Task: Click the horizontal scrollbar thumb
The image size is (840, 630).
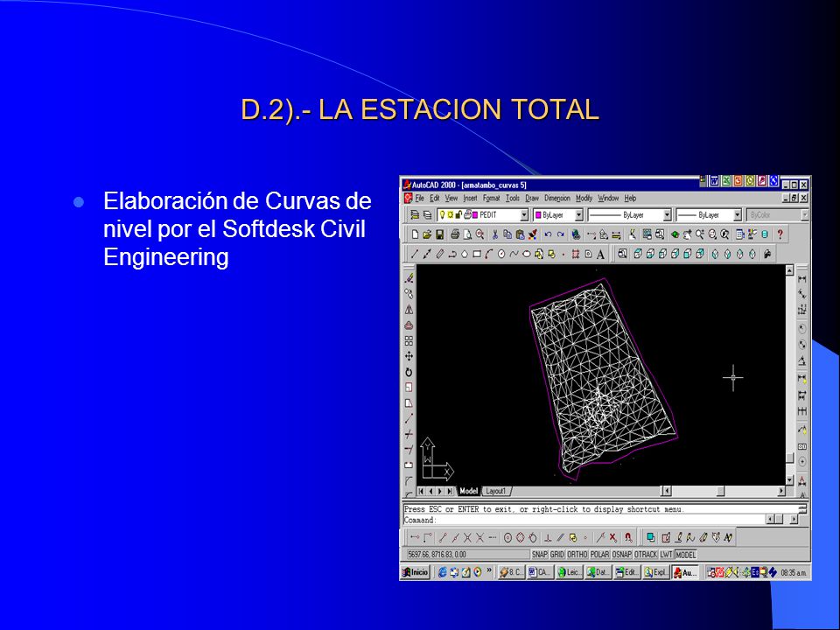Action: coord(720,491)
